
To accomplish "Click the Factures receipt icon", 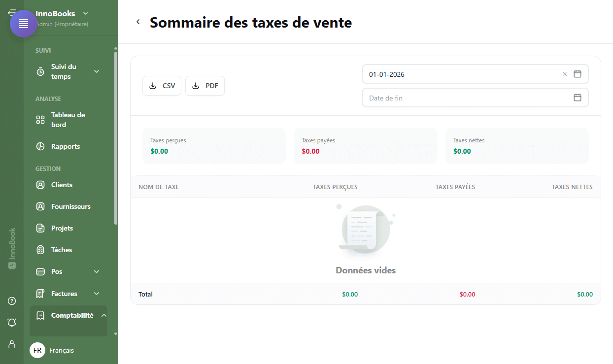I will point(40,294).
